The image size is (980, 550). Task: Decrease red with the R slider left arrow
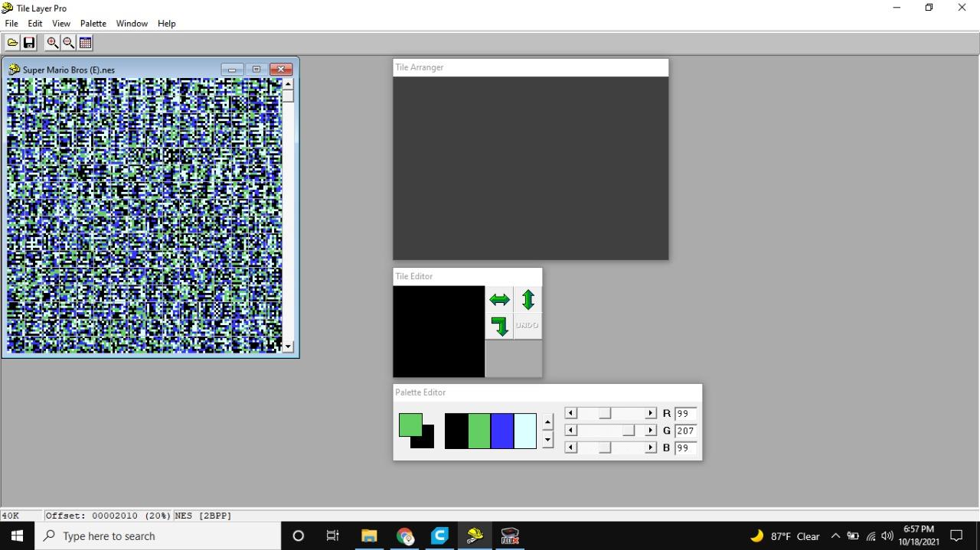click(x=570, y=413)
